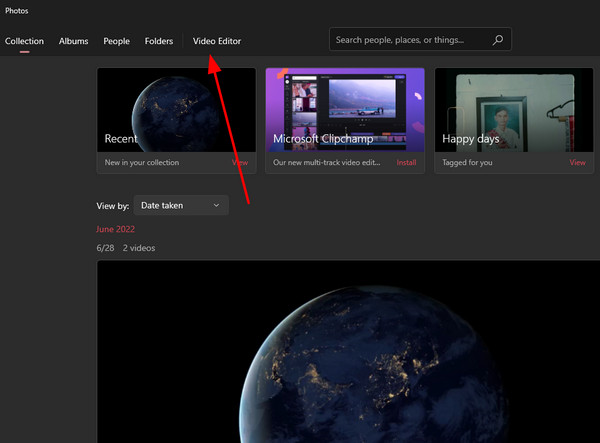Click the 6/28 date label
The image size is (600, 443).
tap(105, 248)
